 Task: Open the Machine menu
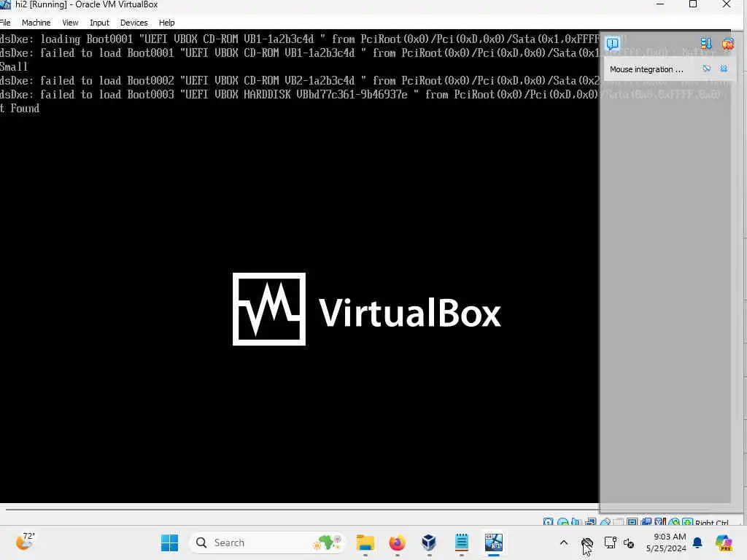click(36, 23)
